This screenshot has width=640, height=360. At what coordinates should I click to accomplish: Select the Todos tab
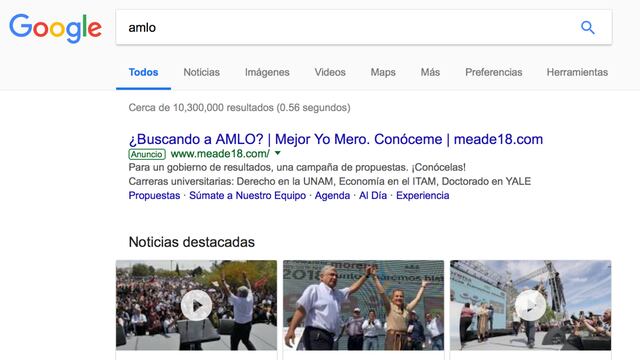click(x=143, y=72)
